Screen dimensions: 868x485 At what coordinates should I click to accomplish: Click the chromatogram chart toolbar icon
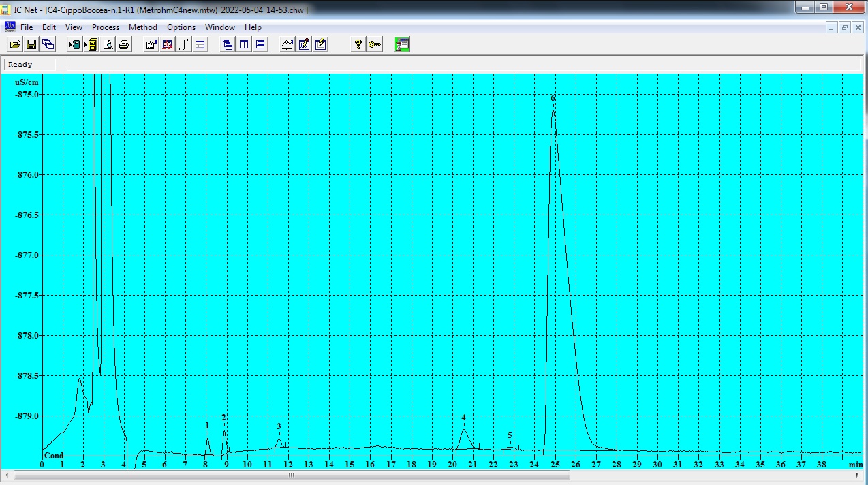288,45
